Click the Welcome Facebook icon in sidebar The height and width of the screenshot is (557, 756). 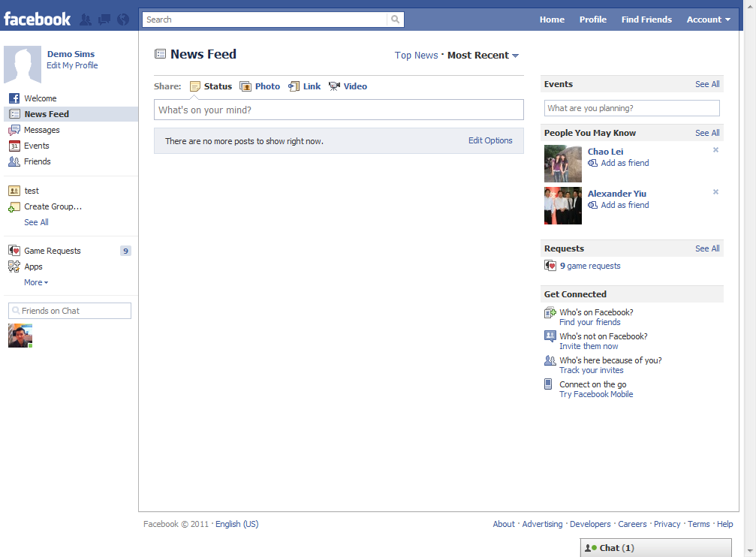coord(14,98)
